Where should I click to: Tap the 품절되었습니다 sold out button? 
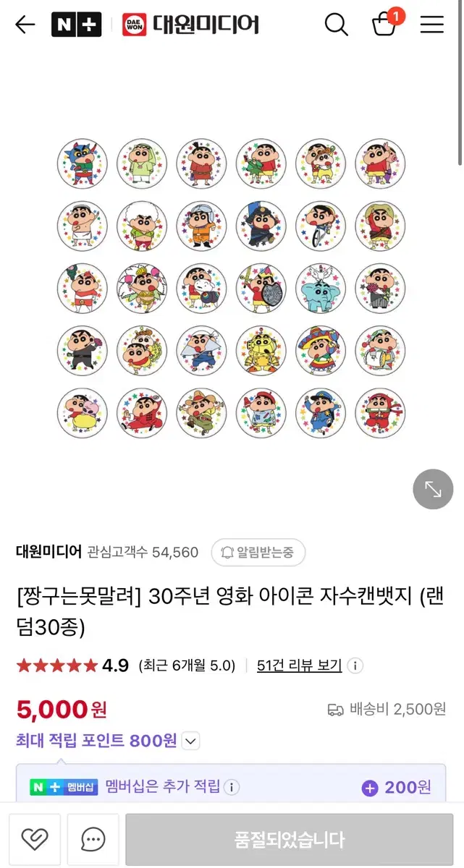(290, 840)
